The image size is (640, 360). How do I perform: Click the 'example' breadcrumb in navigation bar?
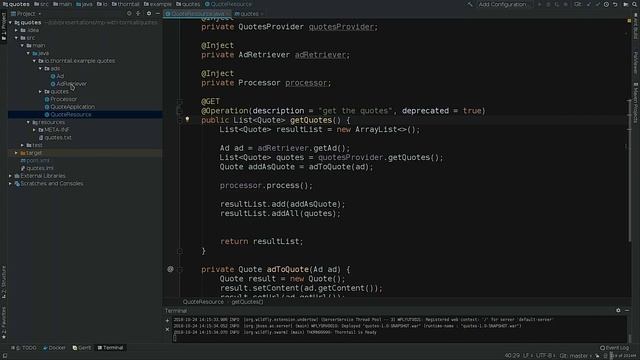click(x=158, y=4)
